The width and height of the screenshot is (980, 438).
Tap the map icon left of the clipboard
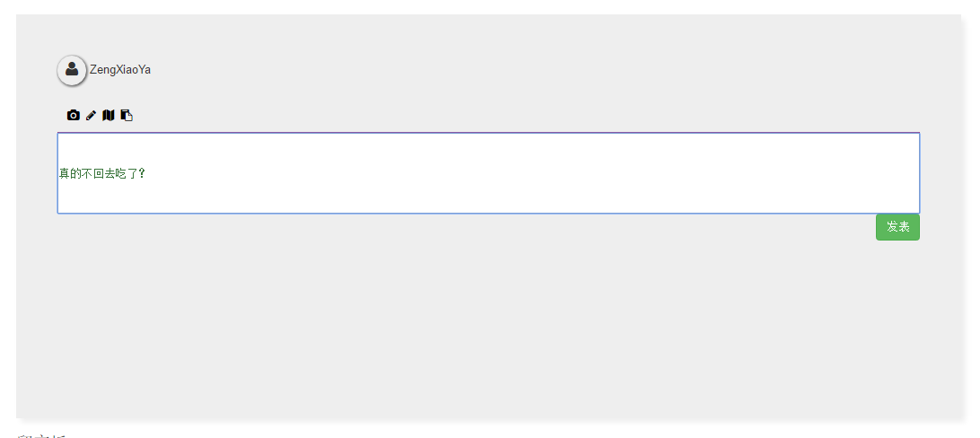pyautogui.click(x=109, y=115)
